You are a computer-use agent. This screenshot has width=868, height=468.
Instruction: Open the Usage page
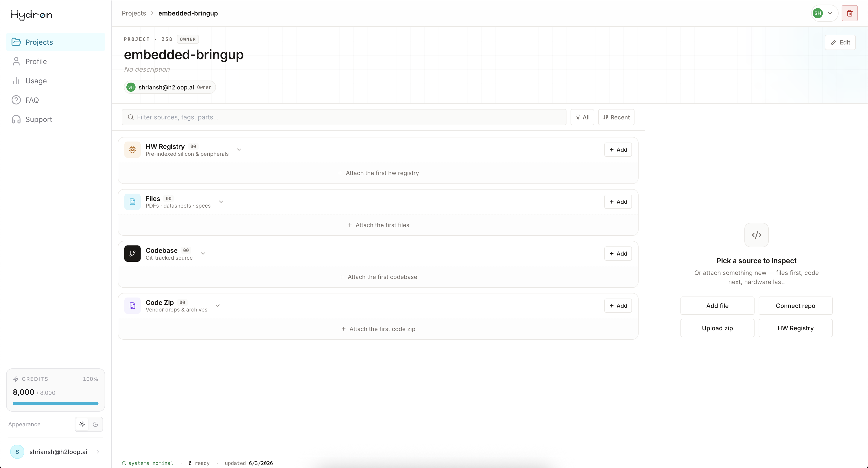[56, 81]
